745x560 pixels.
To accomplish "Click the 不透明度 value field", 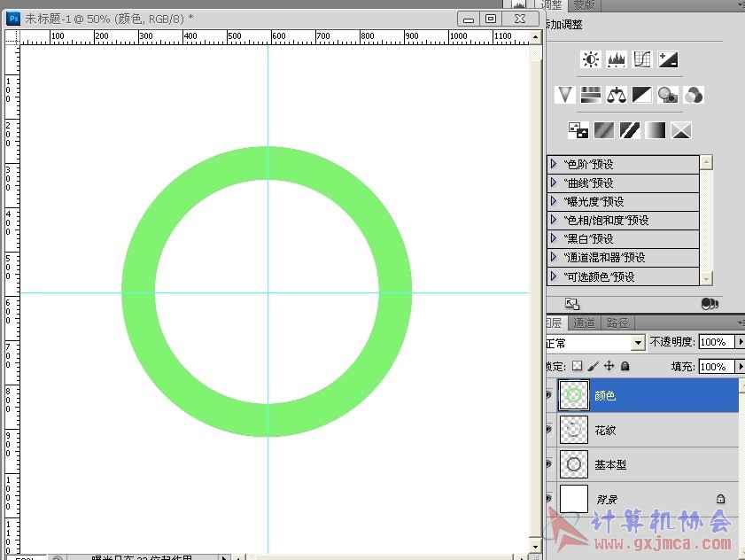I will 717,342.
